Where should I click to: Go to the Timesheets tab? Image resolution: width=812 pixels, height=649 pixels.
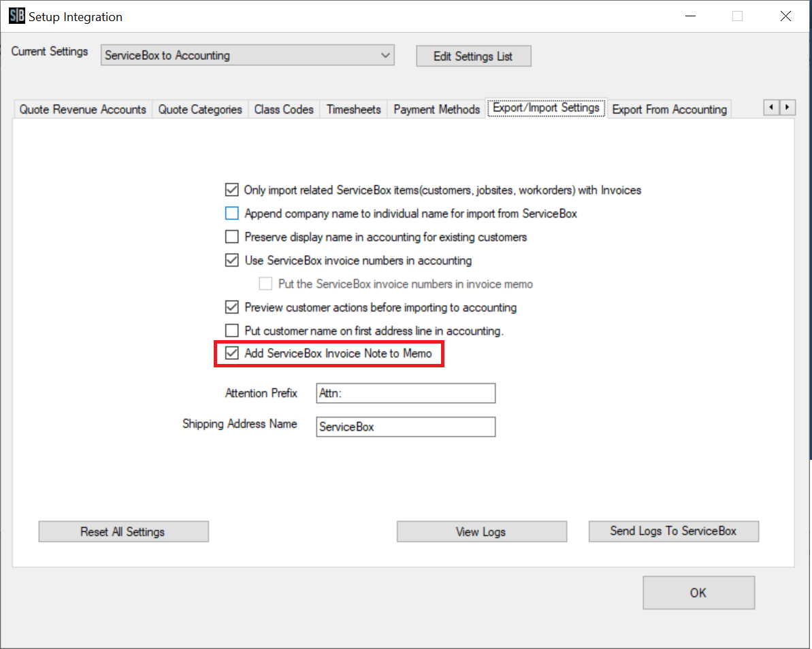(354, 110)
